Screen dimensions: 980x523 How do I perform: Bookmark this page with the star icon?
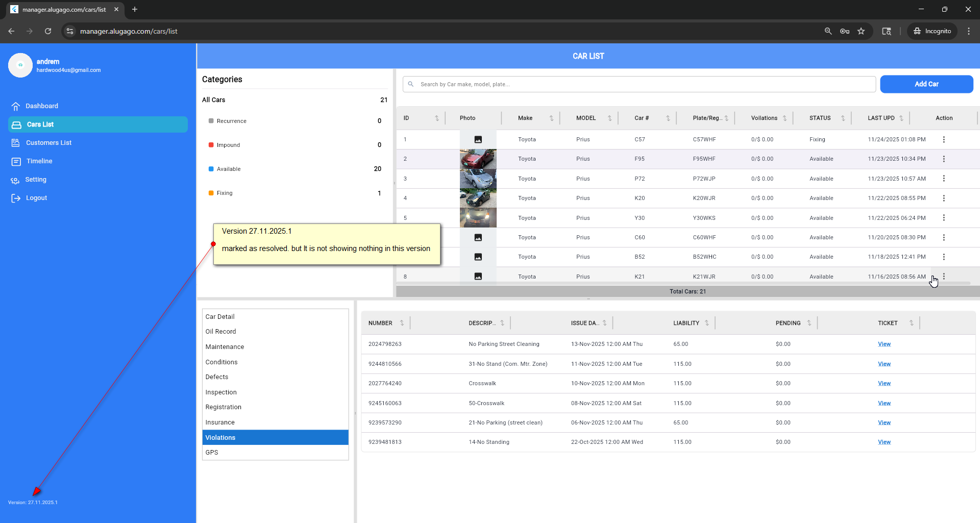click(x=861, y=31)
